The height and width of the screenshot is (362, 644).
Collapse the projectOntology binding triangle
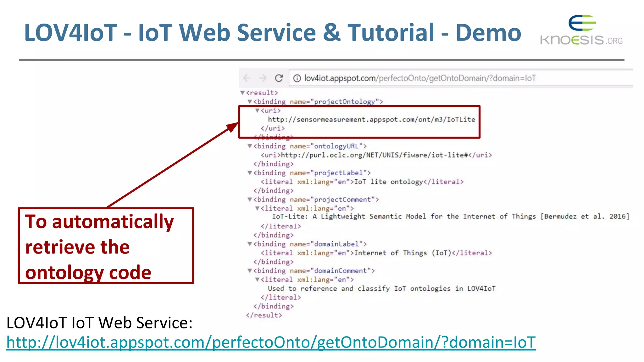pos(250,101)
